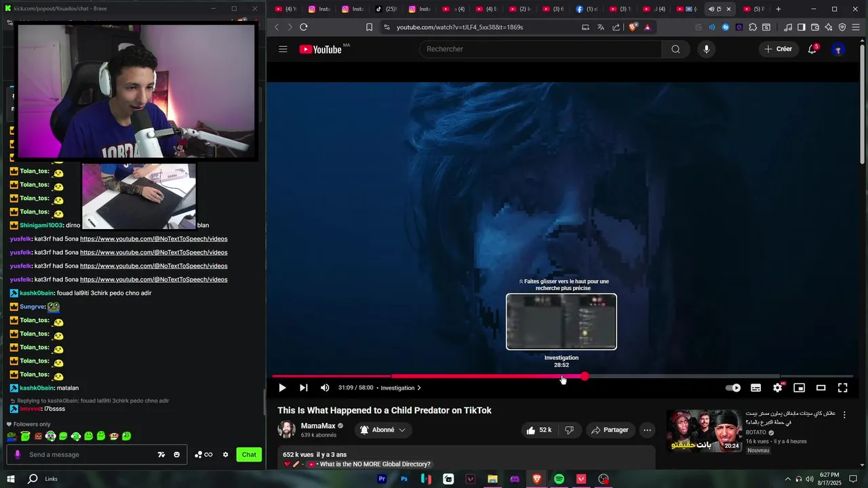The height and width of the screenshot is (488, 868).
Task: Go to the YouTube home logo
Action: [x=321, y=49]
